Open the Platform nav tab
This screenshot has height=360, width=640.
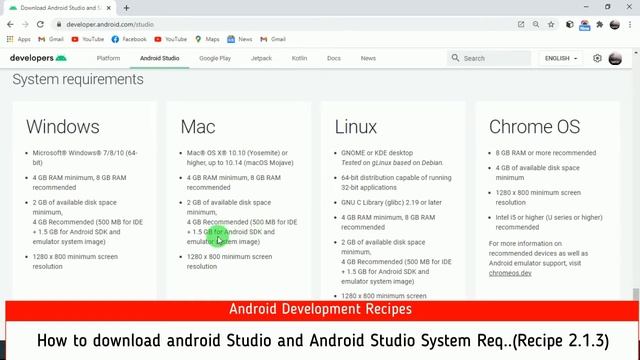[x=108, y=58]
